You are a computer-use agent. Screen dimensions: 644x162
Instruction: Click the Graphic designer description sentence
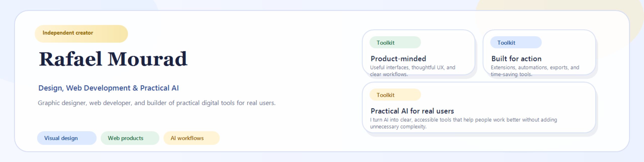[156, 103]
